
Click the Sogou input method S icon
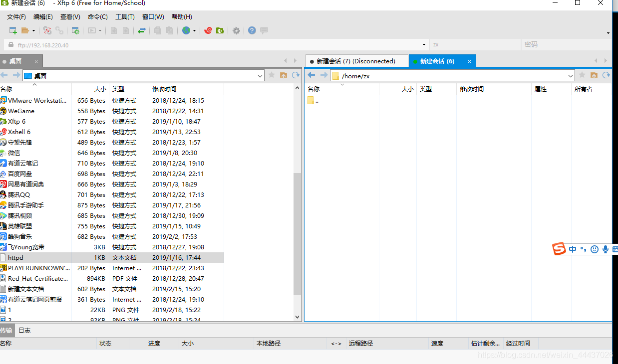[559, 248]
